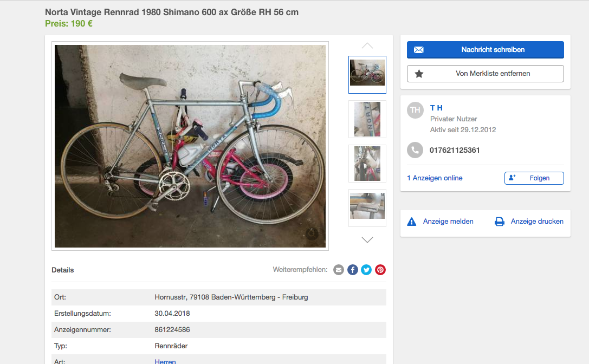The width and height of the screenshot is (589, 364).
Task: Share listing via email icon
Action: pos(339,270)
